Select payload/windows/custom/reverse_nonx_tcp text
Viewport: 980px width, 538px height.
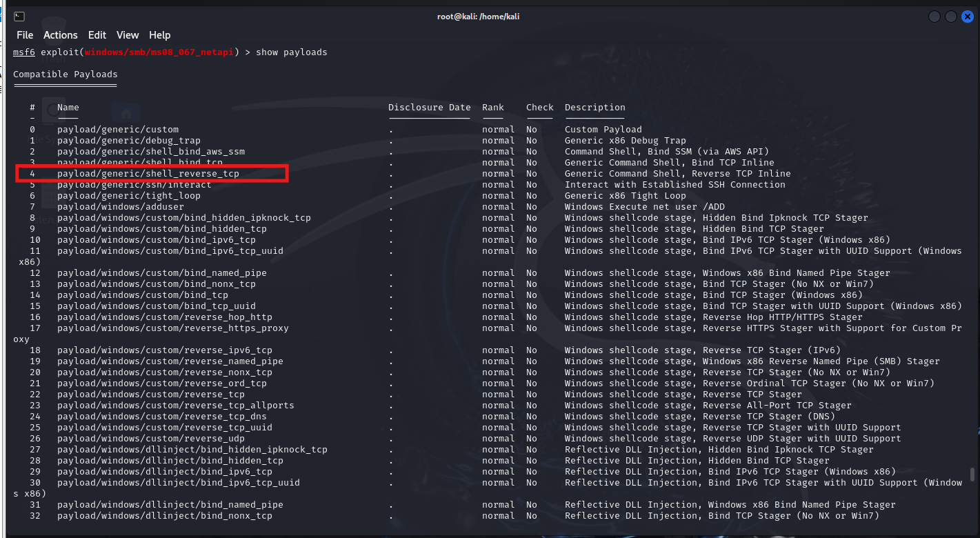[165, 372]
